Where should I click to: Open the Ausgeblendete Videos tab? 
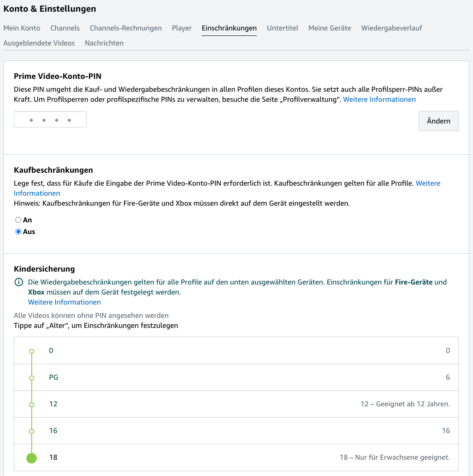[x=39, y=43]
